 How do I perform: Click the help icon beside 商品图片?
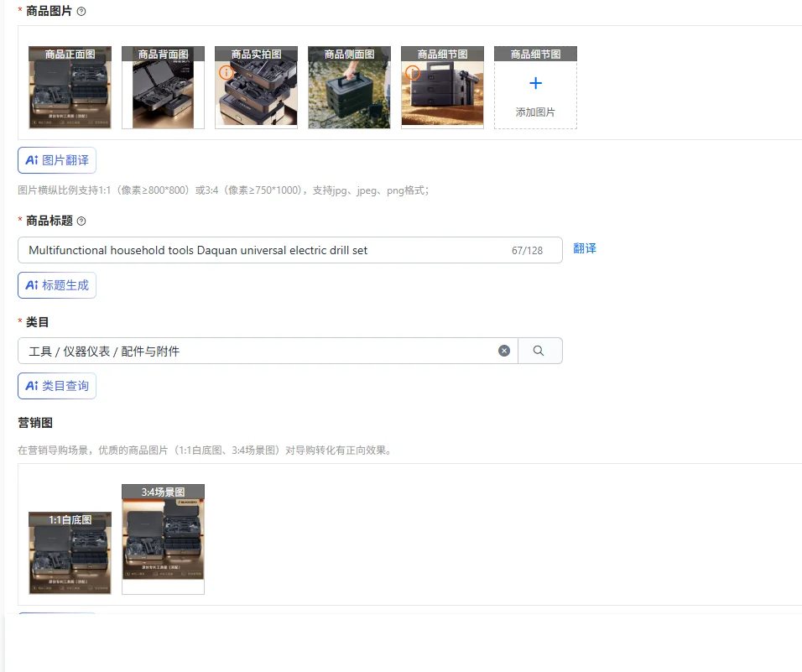[x=81, y=11]
